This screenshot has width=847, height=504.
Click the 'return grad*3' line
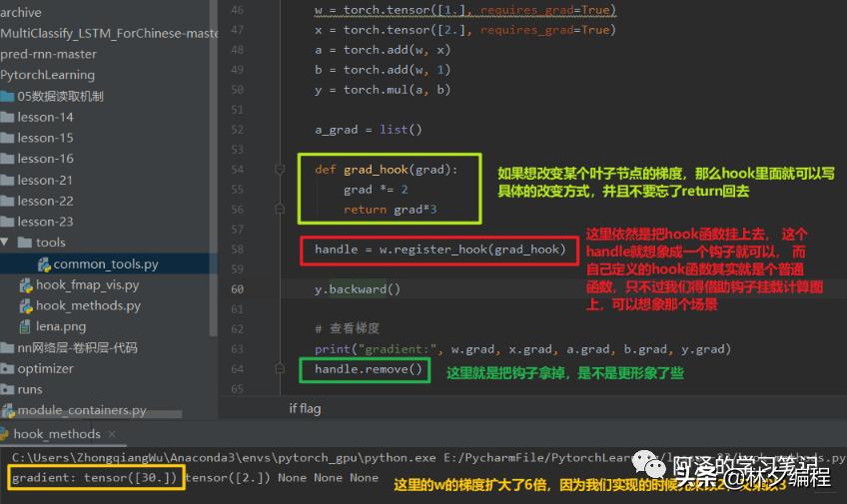(390, 210)
